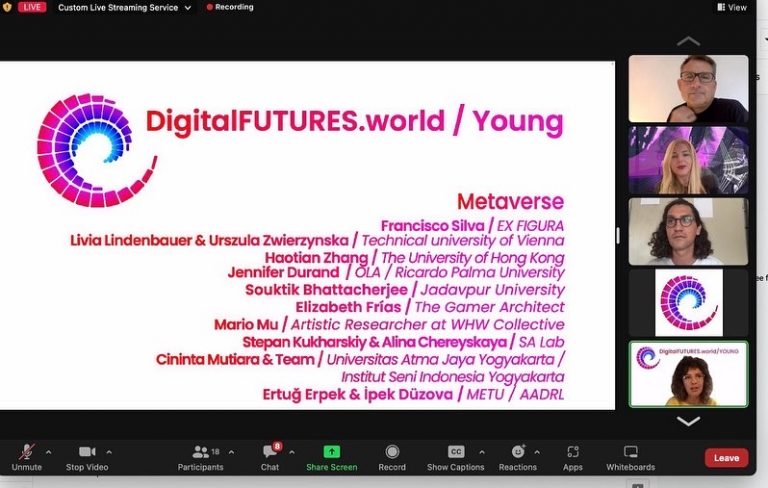
Task: Click the Record button
Action: coord(392,458)
